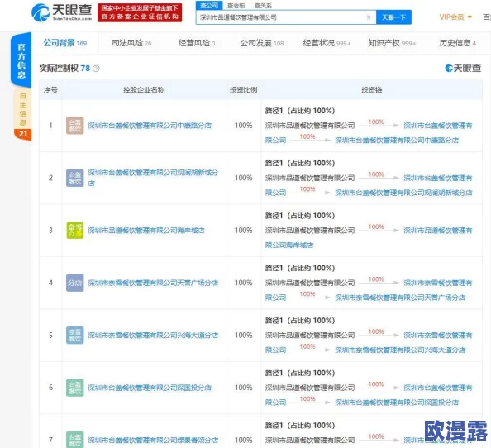
Task: Switch to the 自主信息 21 side tab
Action: (22, 115)
